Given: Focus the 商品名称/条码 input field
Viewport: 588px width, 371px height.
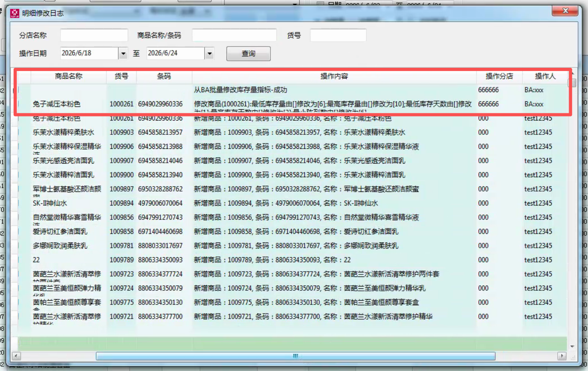Looking at the screenshot, I should [x=234, y=35].
